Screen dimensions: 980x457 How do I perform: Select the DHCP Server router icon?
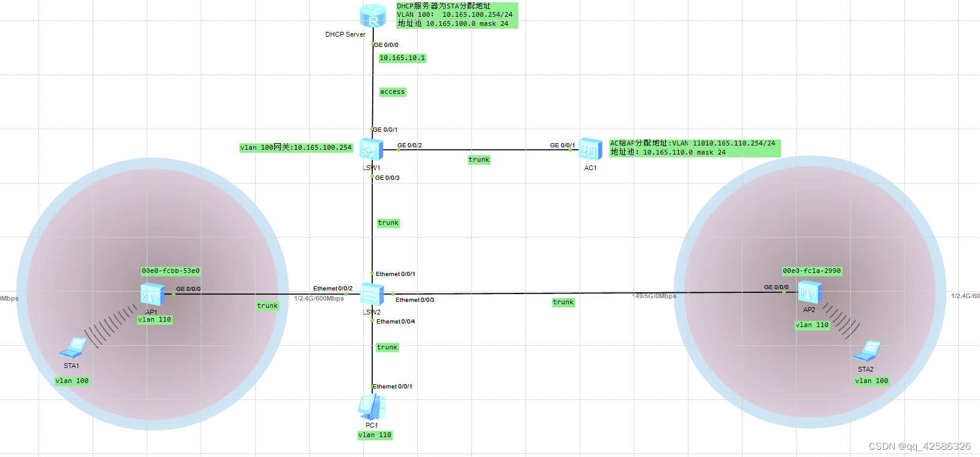(373, 16)
